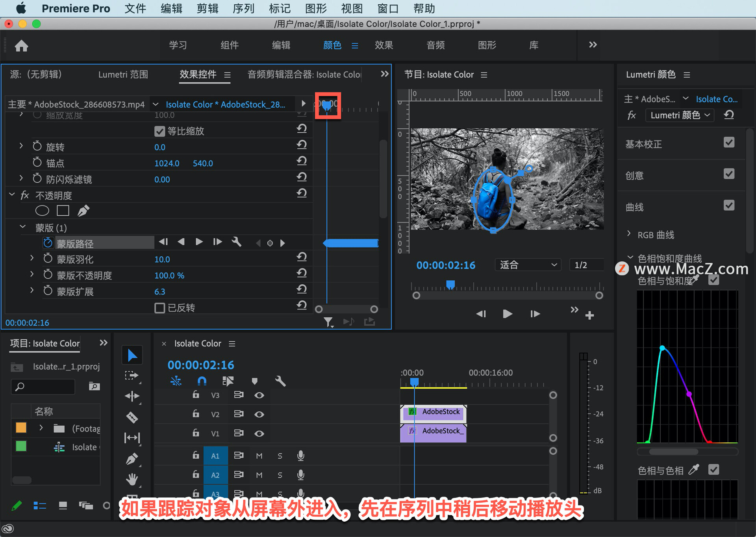
Task: Collapse the Mask (1) group
Action: 23,227
